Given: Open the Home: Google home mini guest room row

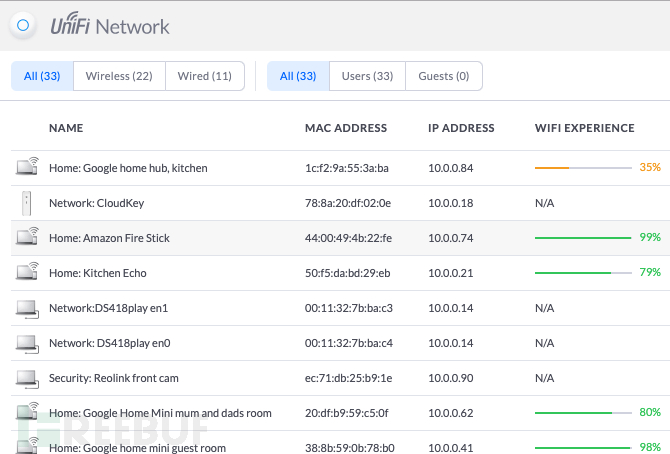Looking at the screenshot, I should [137, 448].
